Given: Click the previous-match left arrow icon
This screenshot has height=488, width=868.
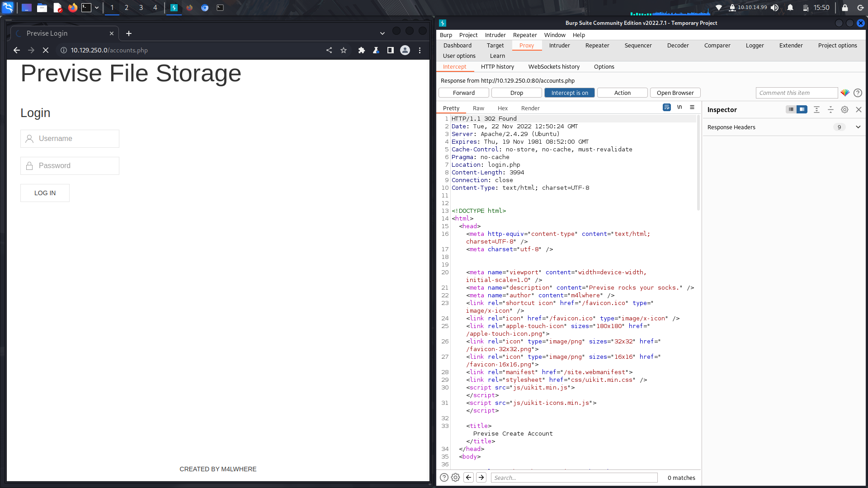Looking at the screenshot, I should click(468, 477).
